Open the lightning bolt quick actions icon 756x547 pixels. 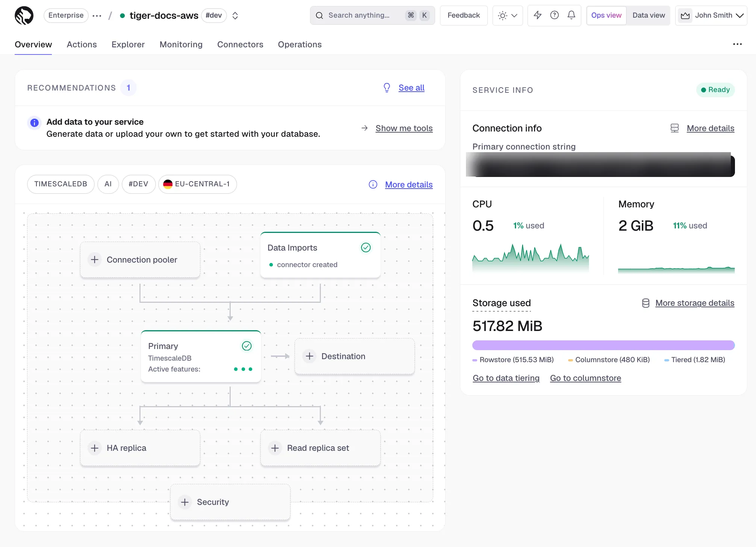click(538, 15)
